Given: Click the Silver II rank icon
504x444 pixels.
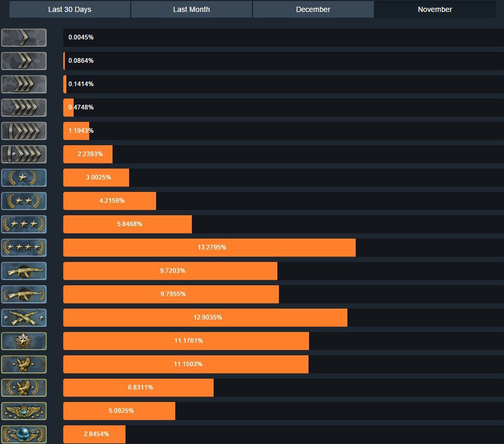Looking at the screenshot, I should pos(24,61).
